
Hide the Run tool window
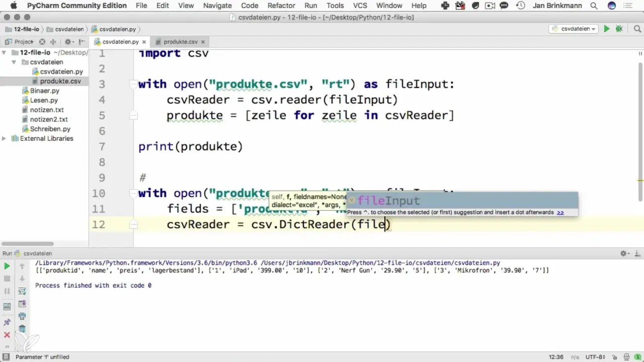[637, 253]
